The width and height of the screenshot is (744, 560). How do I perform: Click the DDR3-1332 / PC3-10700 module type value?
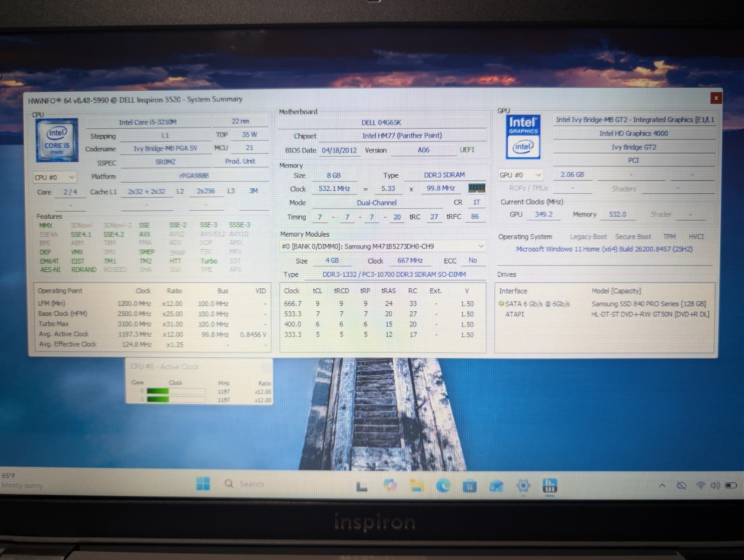point(394,274)
